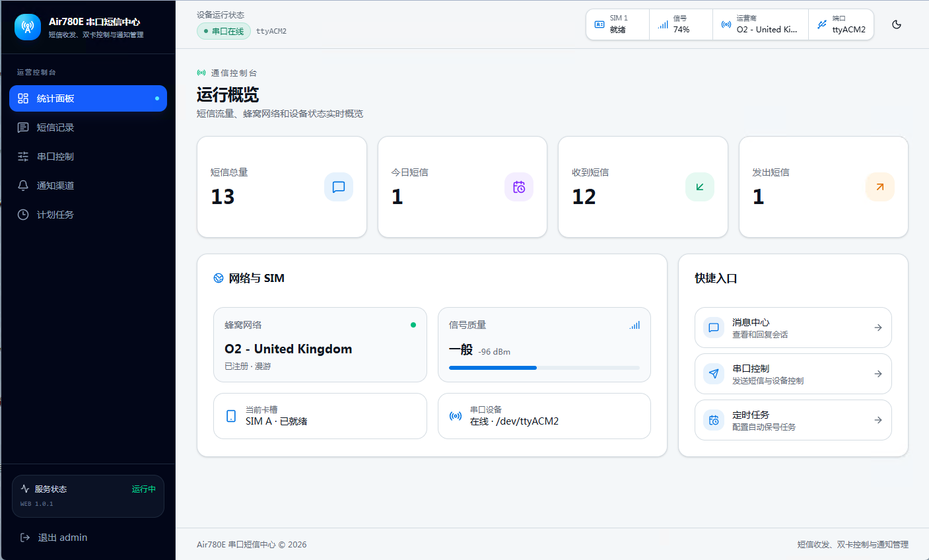Toggle dark mode with the moon icon

coord(897,24)
